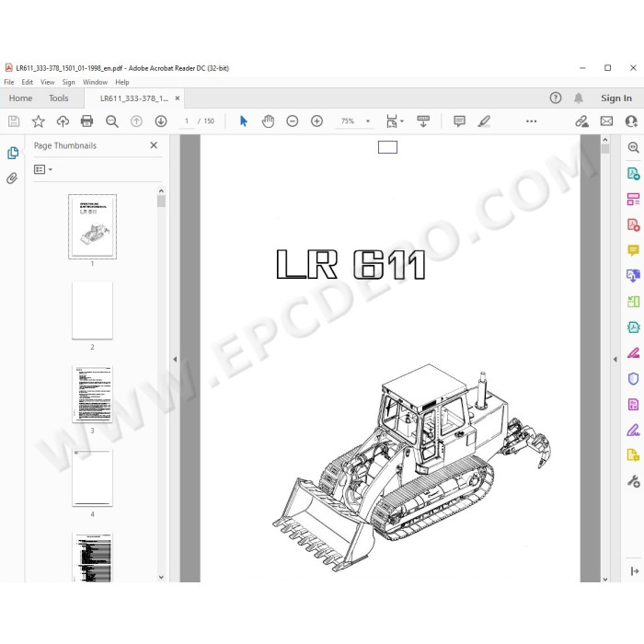This screenshot has height=644, width=644.
Task: Add a comment with speech bubble icon
Action: [459, 121]
